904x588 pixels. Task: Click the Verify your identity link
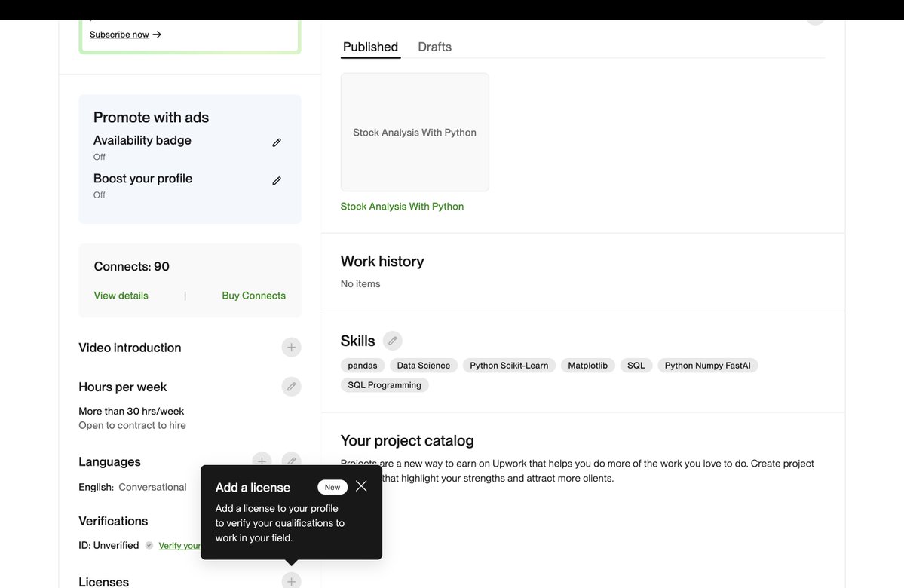click(x=179, y=545)
